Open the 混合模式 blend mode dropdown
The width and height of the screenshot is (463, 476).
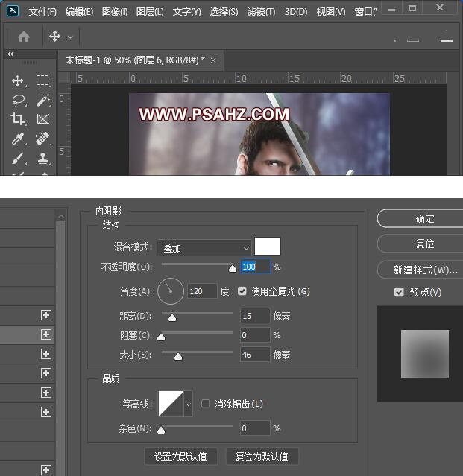[204, 248]
